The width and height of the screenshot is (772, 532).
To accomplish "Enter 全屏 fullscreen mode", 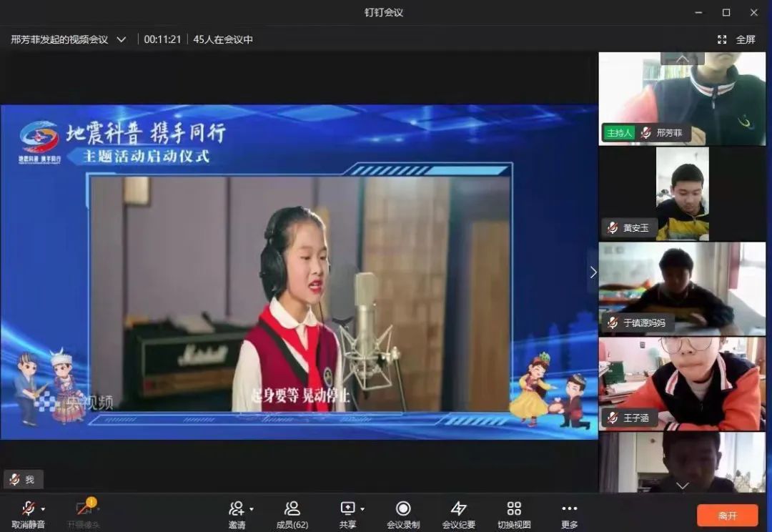I will click(x=736, y=39).
